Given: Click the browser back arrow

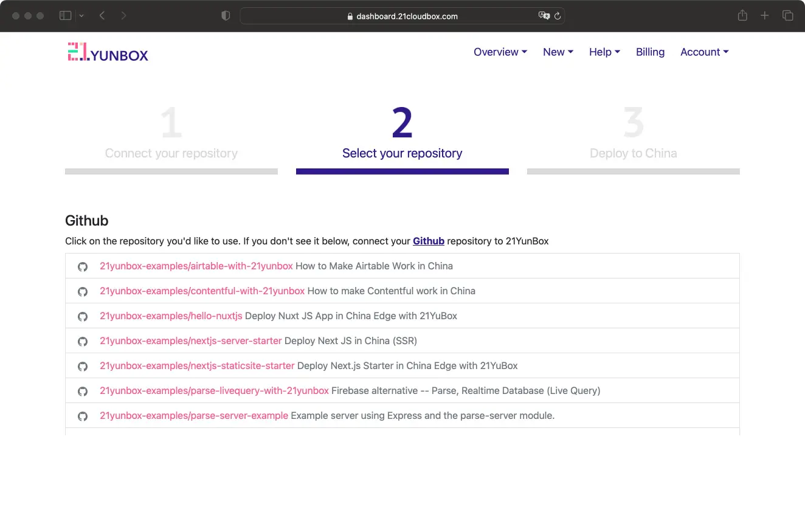Looking at the screenshot, I should [x=102, y=16].
